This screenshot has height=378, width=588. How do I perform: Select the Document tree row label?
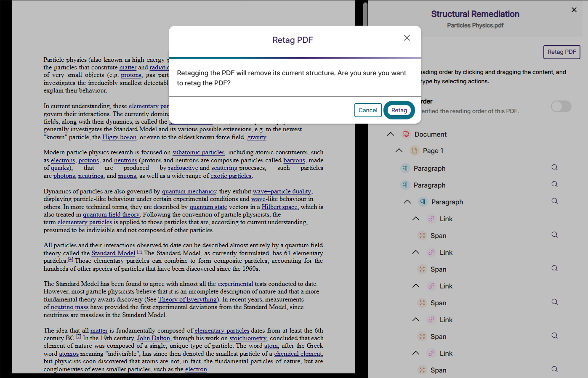pos(430,134)
